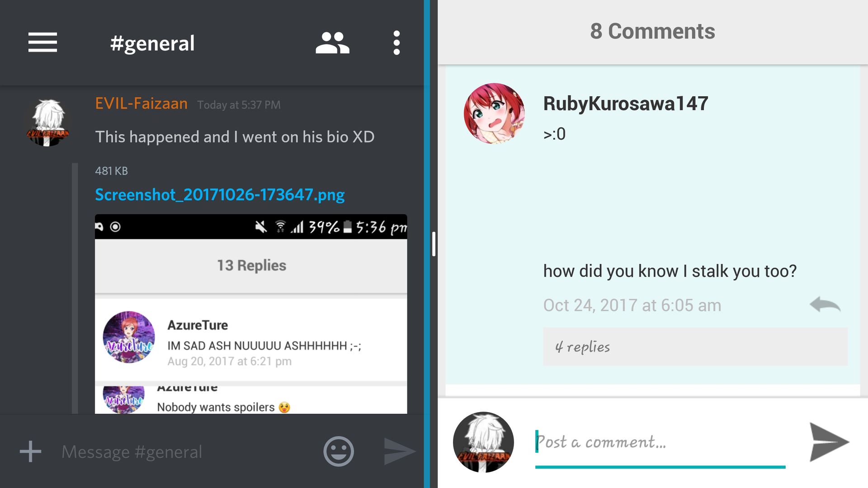
Task: Open the attached screenshot image preview
Action: (251, 314)
